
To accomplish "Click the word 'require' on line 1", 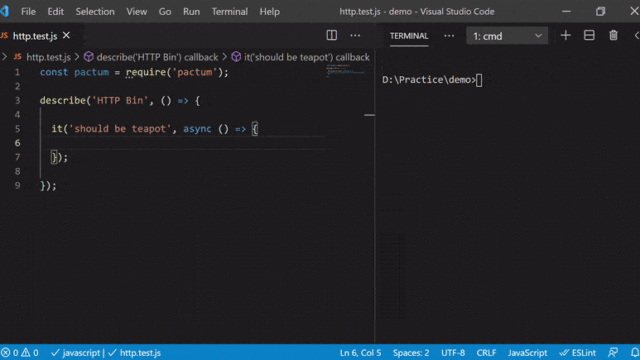I will click(x=146, y=72).
